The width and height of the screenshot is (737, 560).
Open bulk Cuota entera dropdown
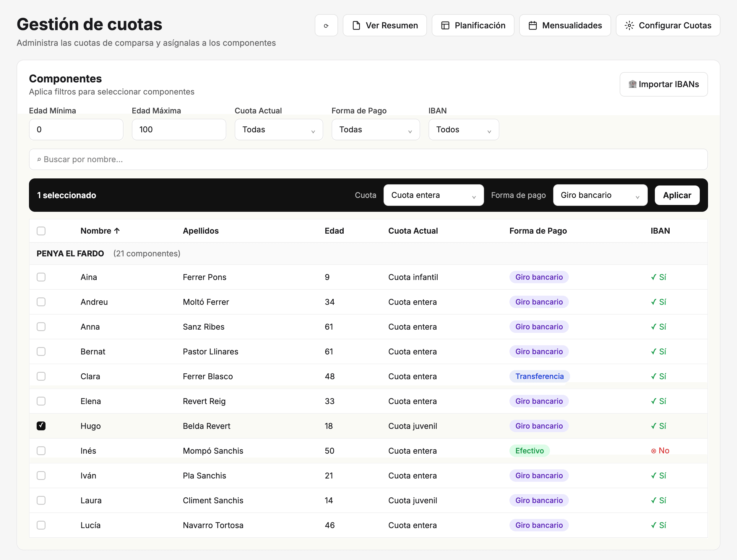[x=434, y=195]
